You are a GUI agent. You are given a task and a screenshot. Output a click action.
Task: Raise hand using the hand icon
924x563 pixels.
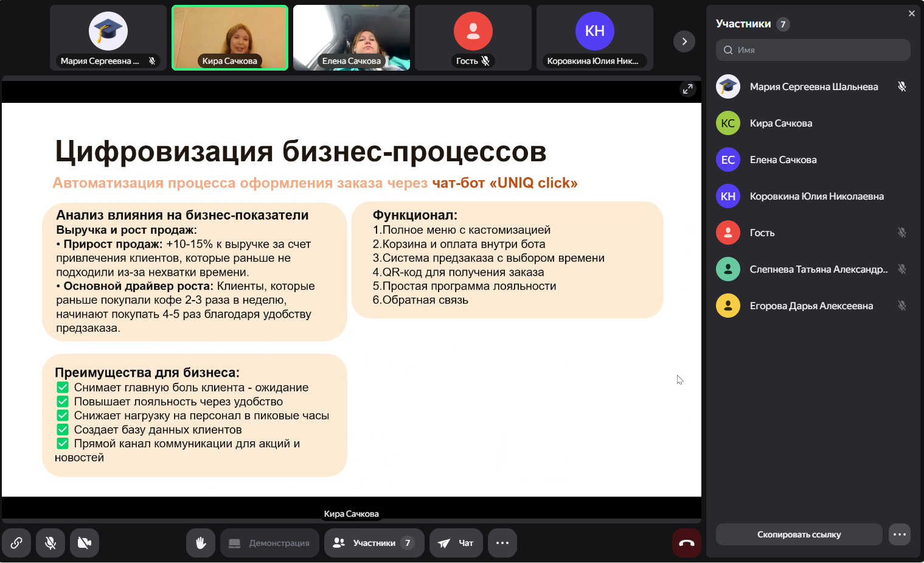201,543
